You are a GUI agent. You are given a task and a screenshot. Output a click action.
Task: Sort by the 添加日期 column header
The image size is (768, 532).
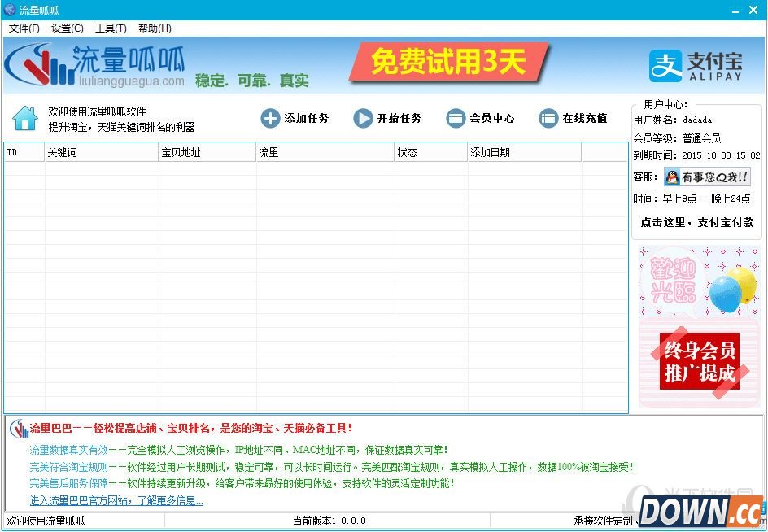(x=523, y=152)
